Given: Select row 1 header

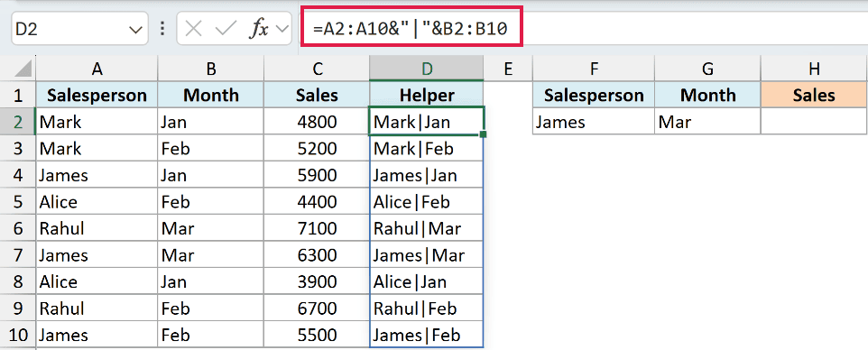Looking at the screenshot, I should coord(18,96).
